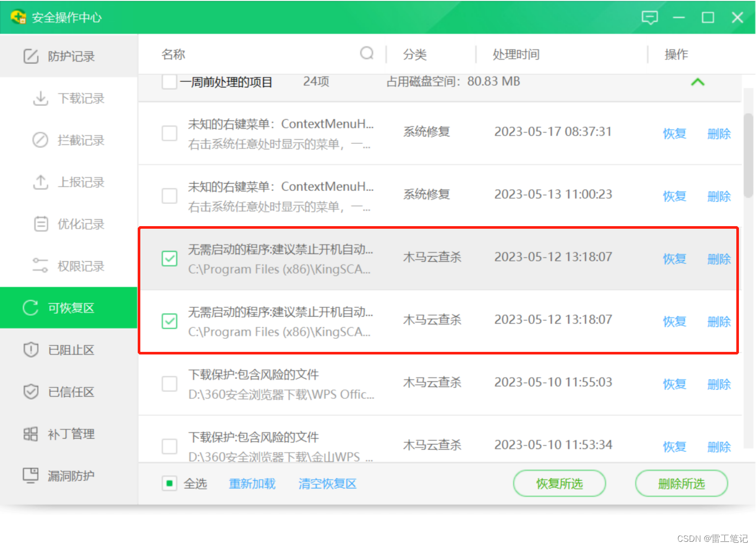Click the 防护记录 edit icon

point(31,56)
